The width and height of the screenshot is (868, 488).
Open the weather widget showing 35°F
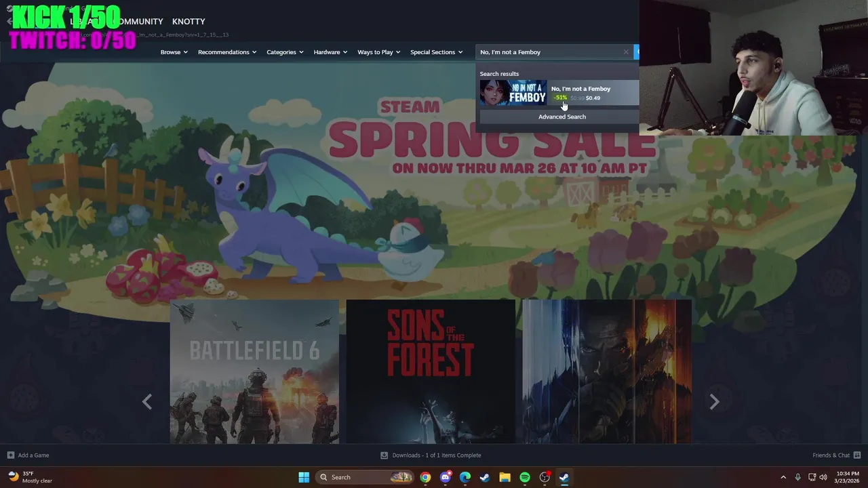[31, 477]
